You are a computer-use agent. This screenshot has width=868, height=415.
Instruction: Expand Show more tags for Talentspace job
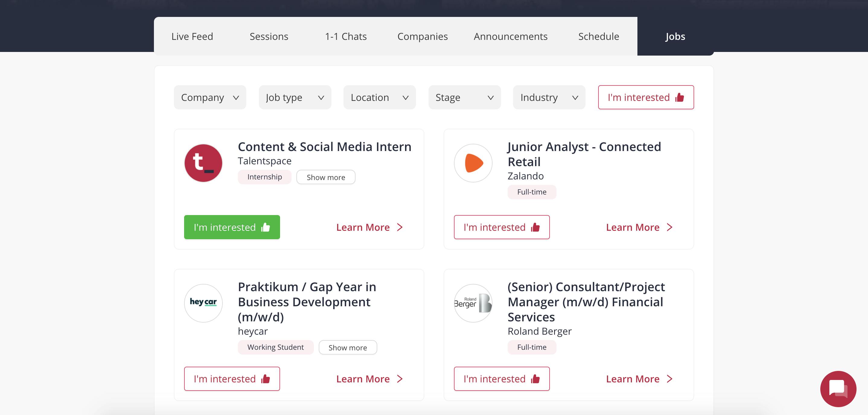pyautogui.click(x=326, y=177)
